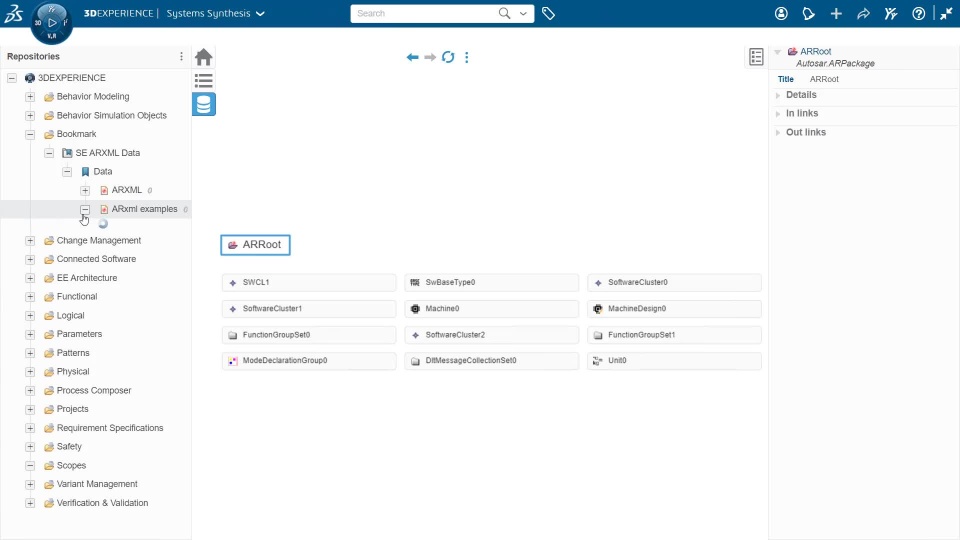Image resolution: width=960 pixels, height=540 pixels.
Task: Click in the Search field
Action: (424, 13)
